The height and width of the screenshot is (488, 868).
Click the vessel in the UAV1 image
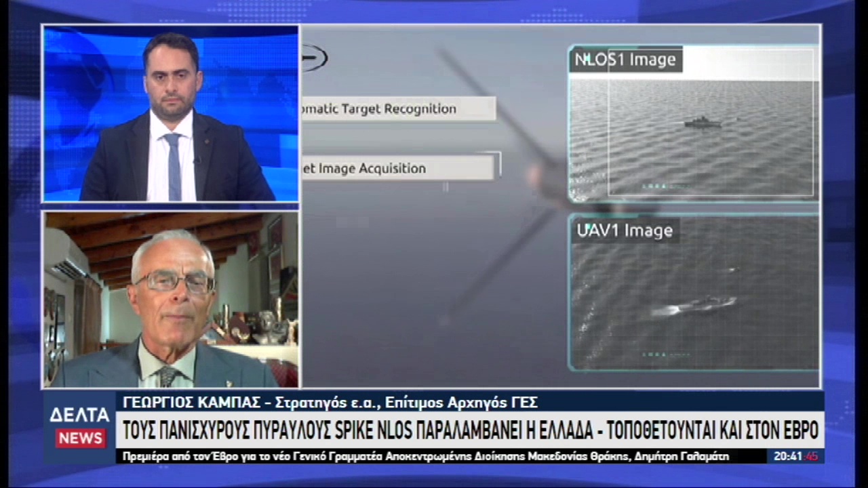click(694, 306)
